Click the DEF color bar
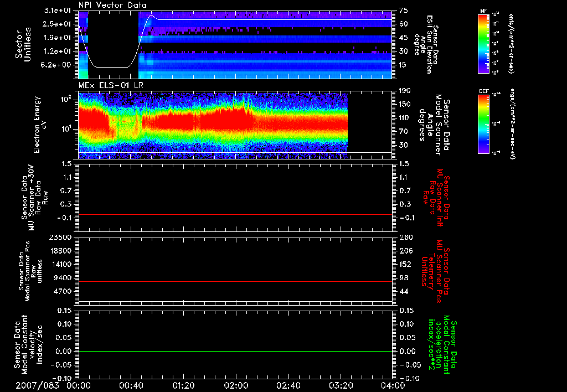 point(484,124)
